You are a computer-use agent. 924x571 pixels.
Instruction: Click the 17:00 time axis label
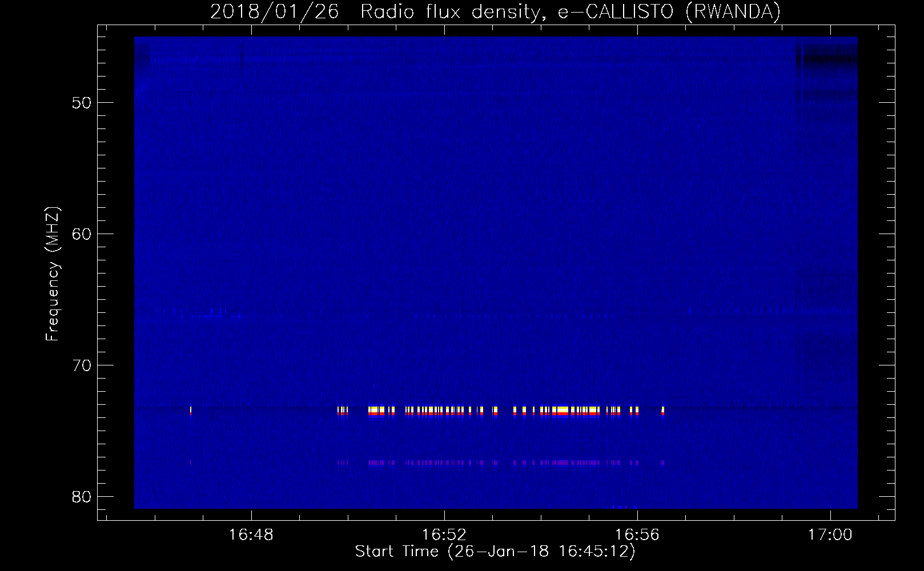(x=830, y=534)
